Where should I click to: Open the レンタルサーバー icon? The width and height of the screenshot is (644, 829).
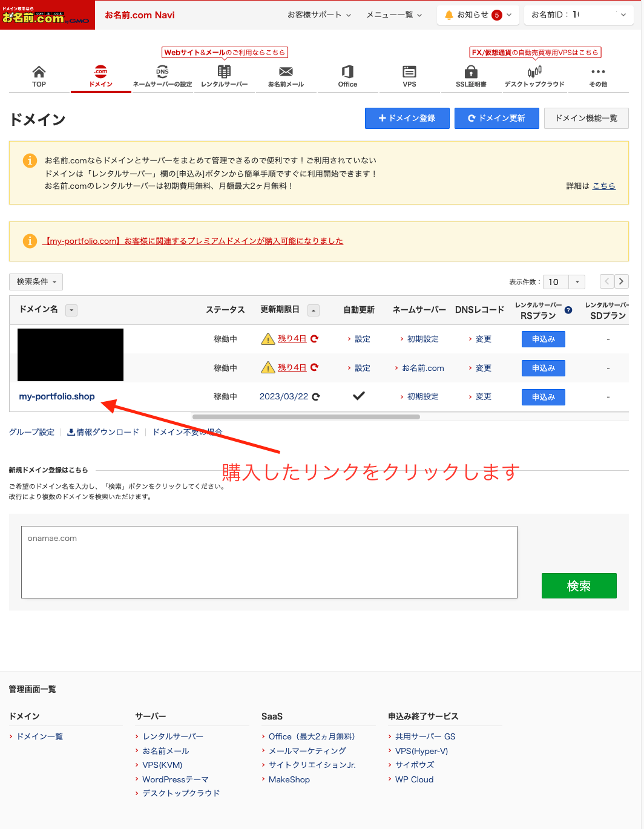pyautogui.click(x=224, y=71)
